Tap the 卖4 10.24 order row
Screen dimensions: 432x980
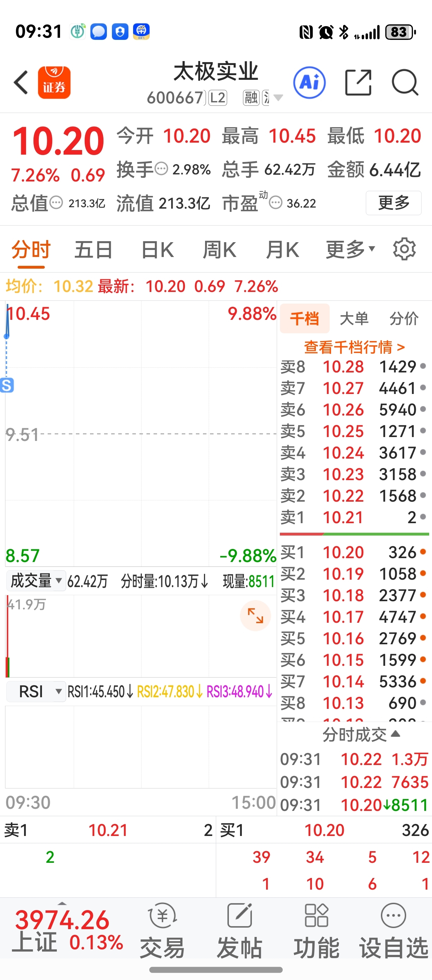[354, 453]
